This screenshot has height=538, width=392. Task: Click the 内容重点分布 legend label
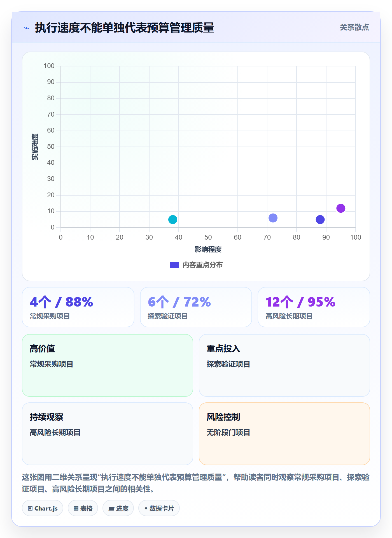point(202,265)
